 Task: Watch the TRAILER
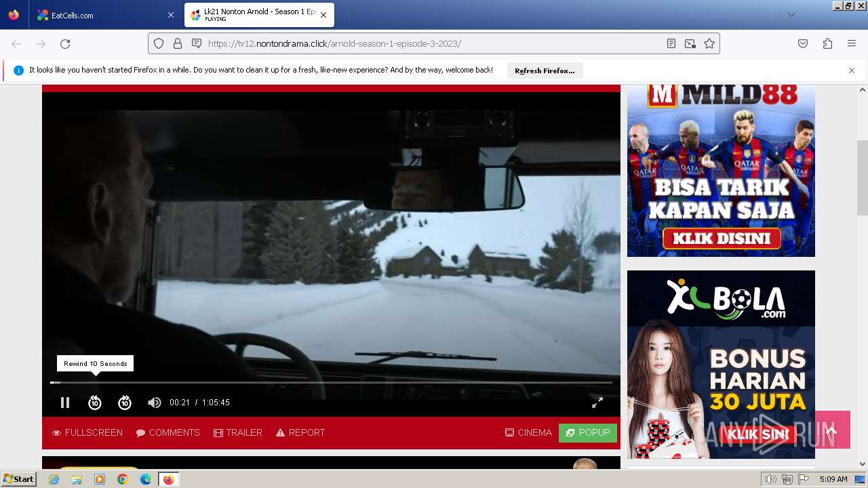(238, 432)
